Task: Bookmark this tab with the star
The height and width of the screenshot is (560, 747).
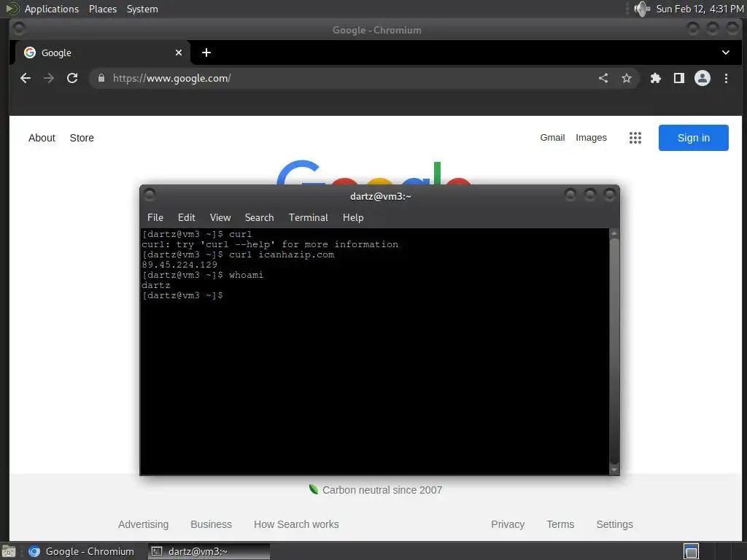Action: coord(627,78)
